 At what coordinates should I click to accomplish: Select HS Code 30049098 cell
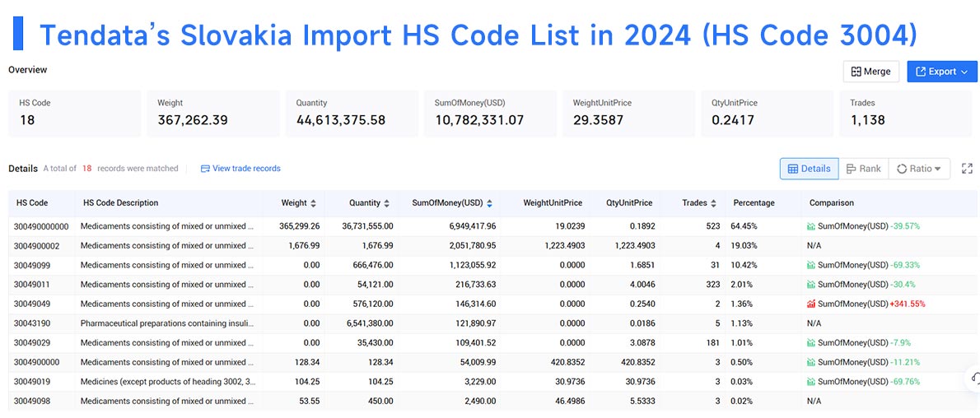click(x=32, y=401)
